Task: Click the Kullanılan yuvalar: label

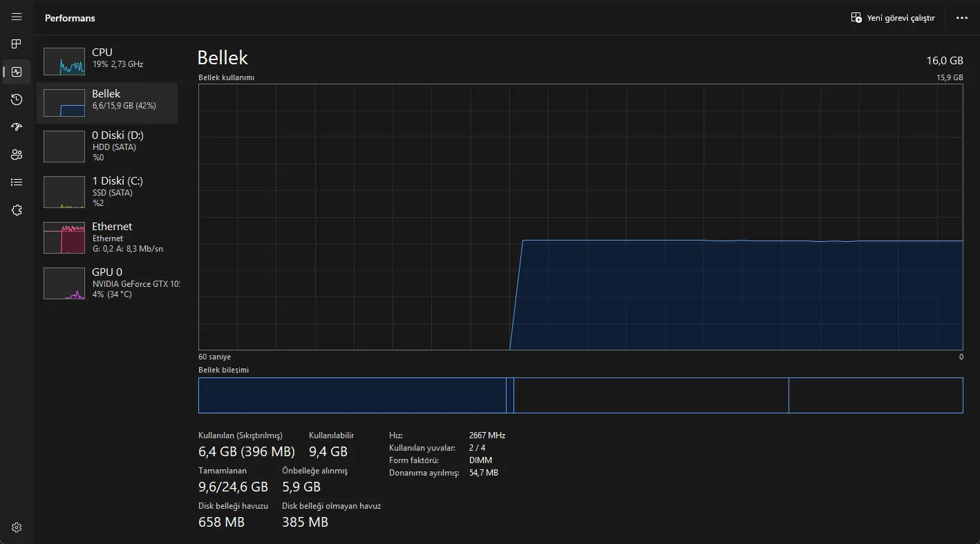Action: pos(422,448)
